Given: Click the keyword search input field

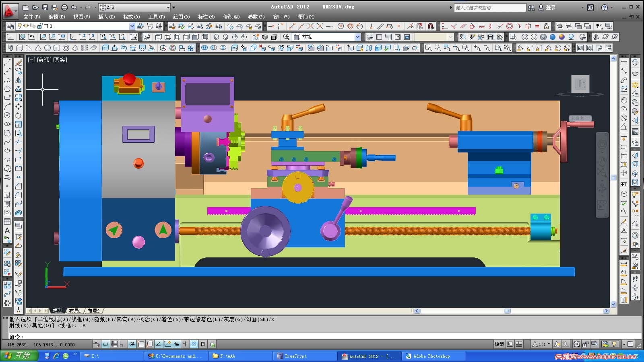Looking at the screenshot, I should point(489,8).
